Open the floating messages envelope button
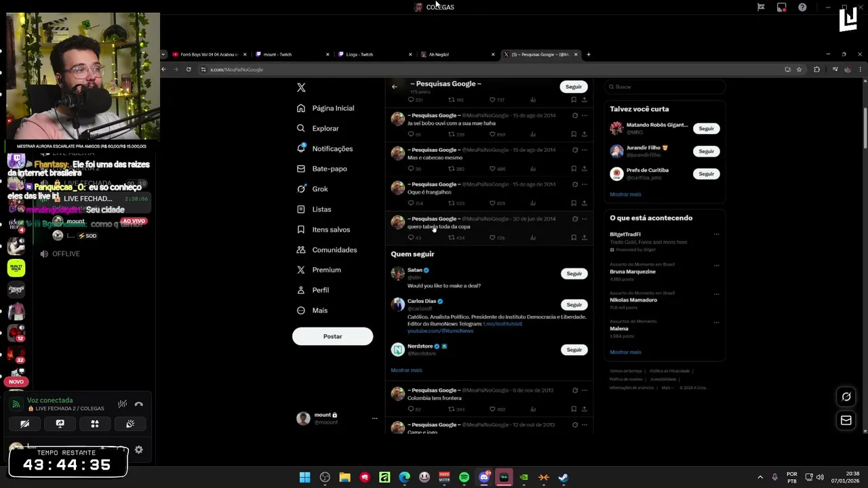 pos(846,421)
